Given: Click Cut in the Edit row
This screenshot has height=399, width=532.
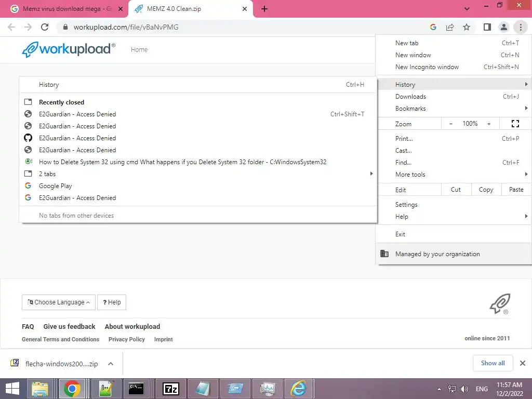Looking at the screenshot, I should coord(456,190).
